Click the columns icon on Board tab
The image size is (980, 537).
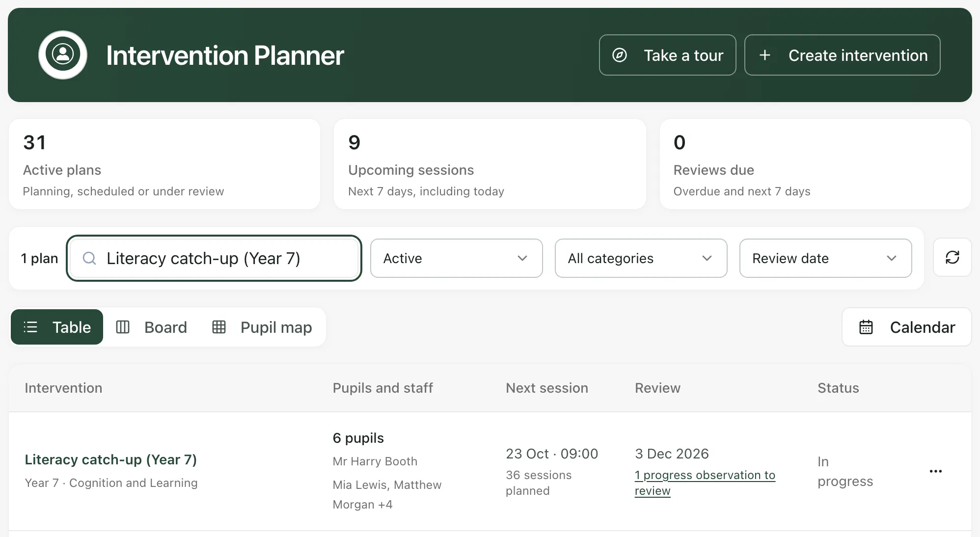123,327
